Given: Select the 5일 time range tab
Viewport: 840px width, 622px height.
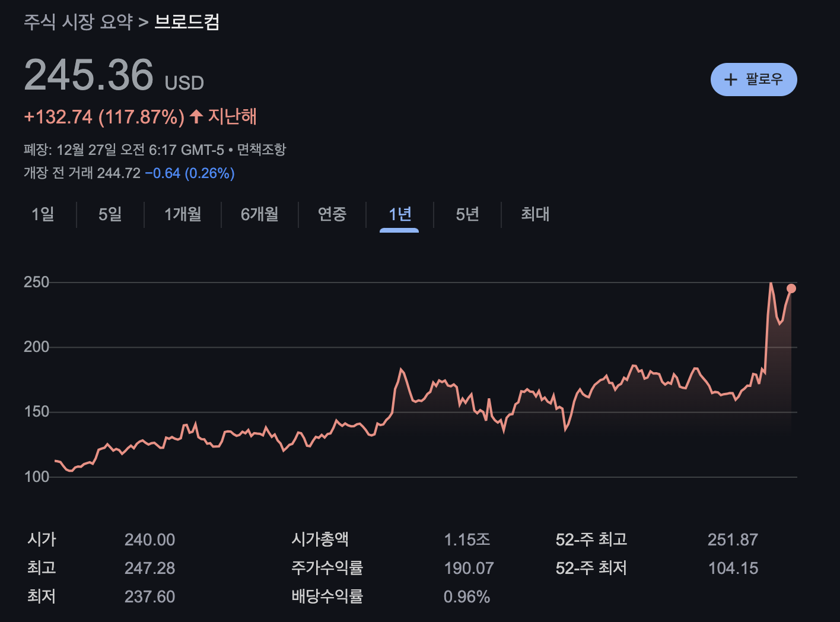Looking at the screenshot, I should 109,215.
